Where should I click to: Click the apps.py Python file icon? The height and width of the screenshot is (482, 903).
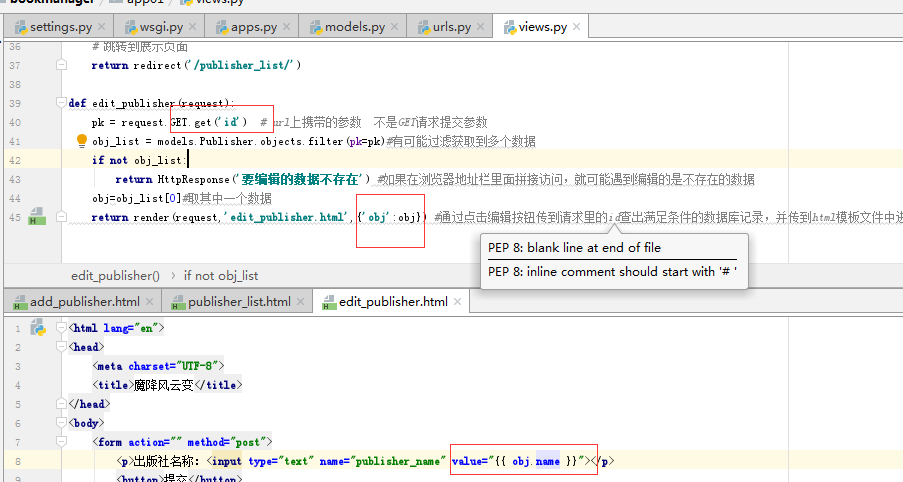click(222, 27)
